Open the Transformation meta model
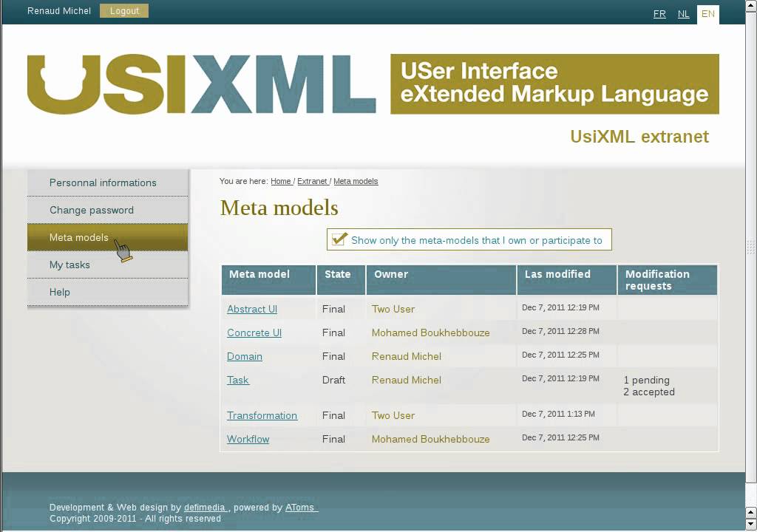Screen dimensions: 757x532 262,415
